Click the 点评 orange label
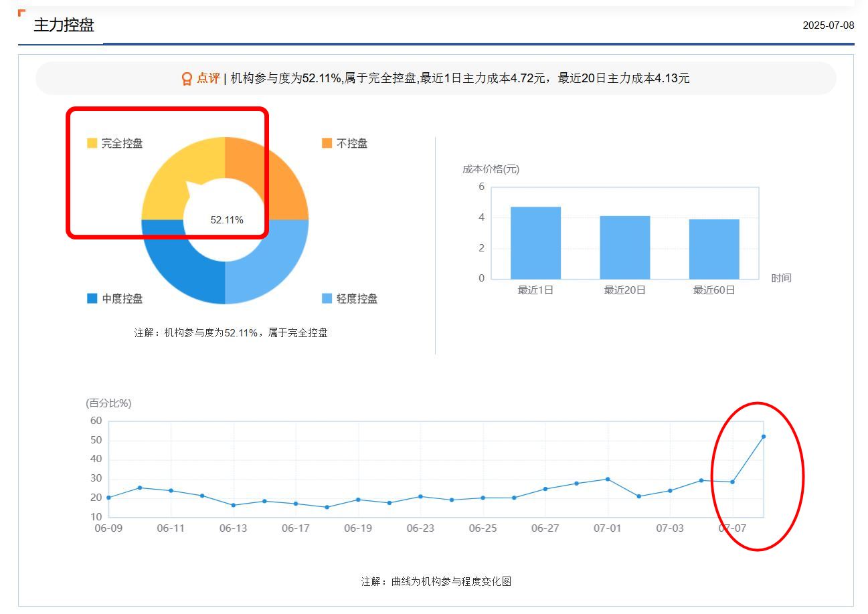Viewport: 868px width, 614px height. click(x=208, y=78)
